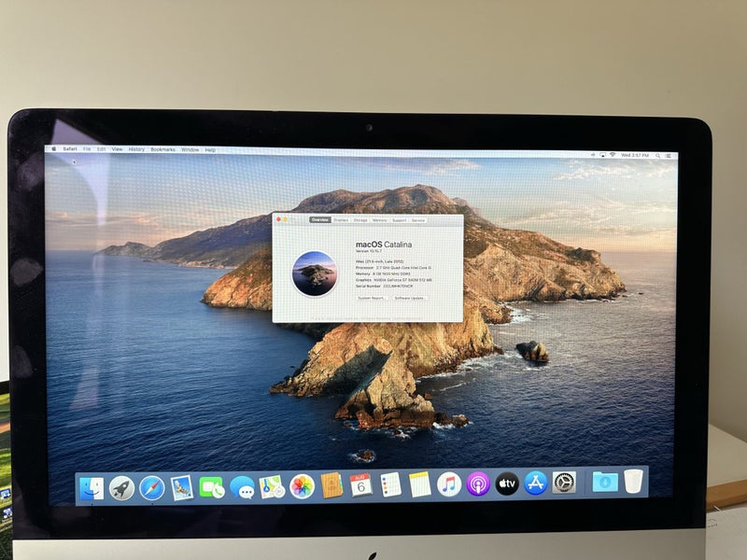Open the Help menu

coord(210,150)
